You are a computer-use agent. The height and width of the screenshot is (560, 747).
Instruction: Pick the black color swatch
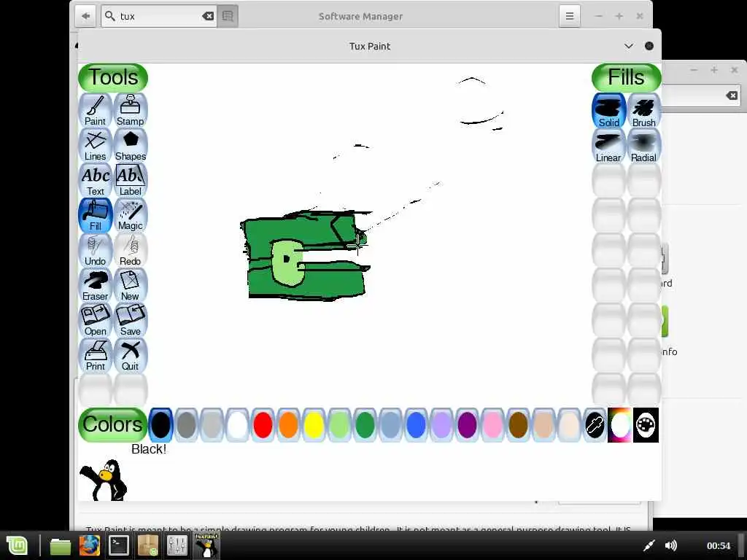(161, 425)
